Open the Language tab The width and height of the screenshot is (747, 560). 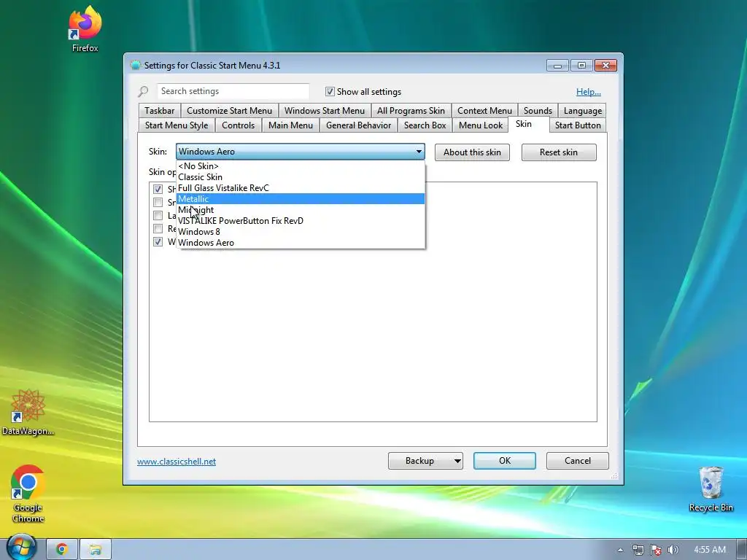(x=583, y=111)
